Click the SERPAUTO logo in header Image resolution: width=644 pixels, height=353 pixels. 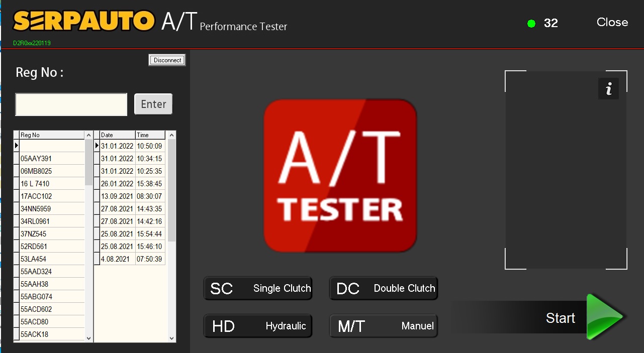coord(83,21)
